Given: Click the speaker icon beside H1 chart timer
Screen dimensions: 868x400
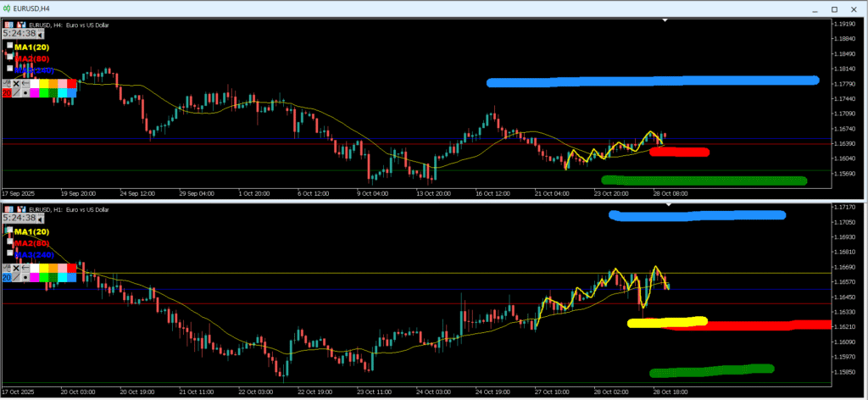Looking at the screenshot, I should 40,219.
